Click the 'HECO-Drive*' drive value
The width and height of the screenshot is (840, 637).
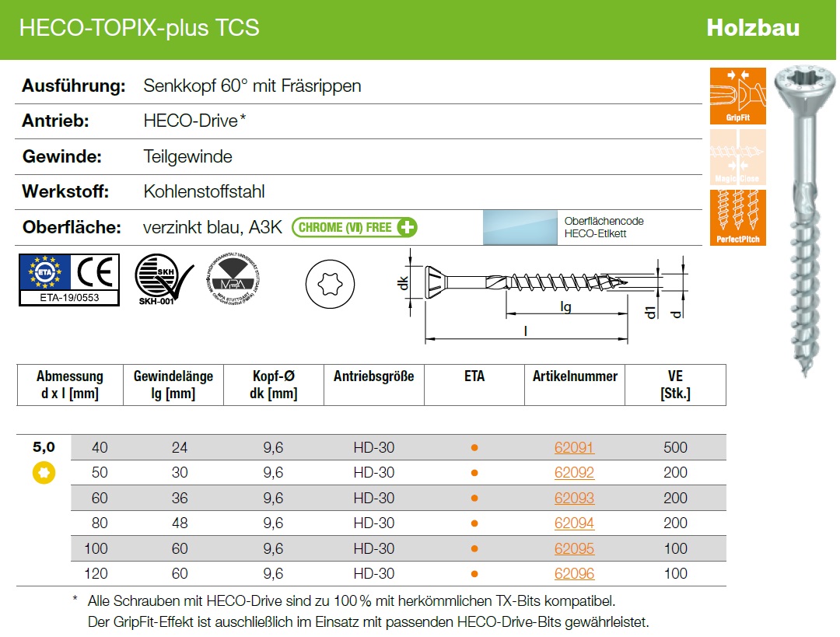click(x=195, y=121)
